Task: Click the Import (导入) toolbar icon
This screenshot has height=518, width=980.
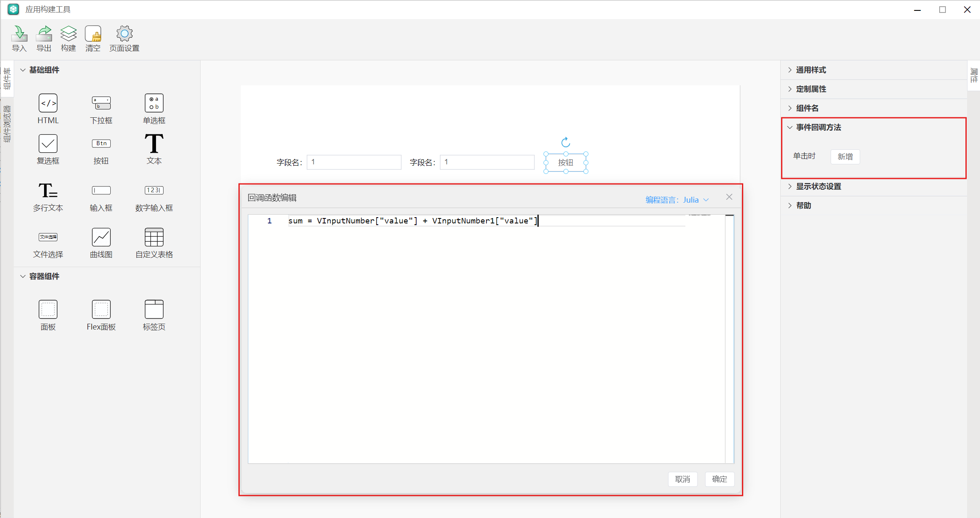Action: pos(19,34)
